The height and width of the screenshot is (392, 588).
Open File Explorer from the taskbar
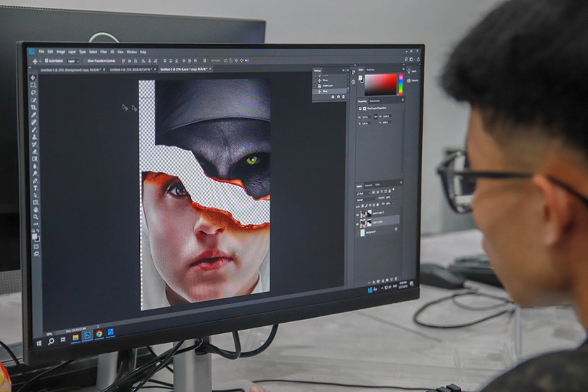tap(76, 337)
